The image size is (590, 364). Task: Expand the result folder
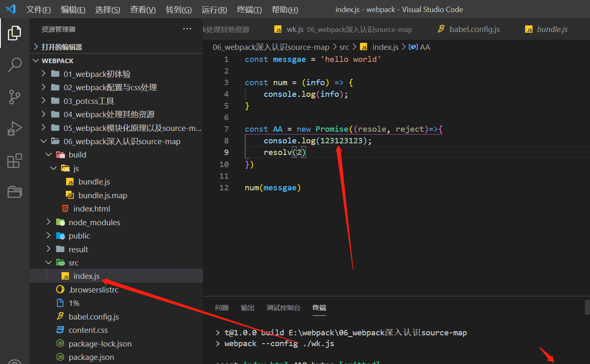click(x=49, y=249)
